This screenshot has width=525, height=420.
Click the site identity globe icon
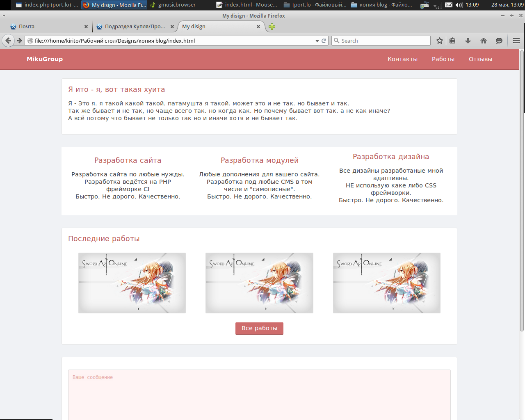pyautogui.click(x=30, y=41)
